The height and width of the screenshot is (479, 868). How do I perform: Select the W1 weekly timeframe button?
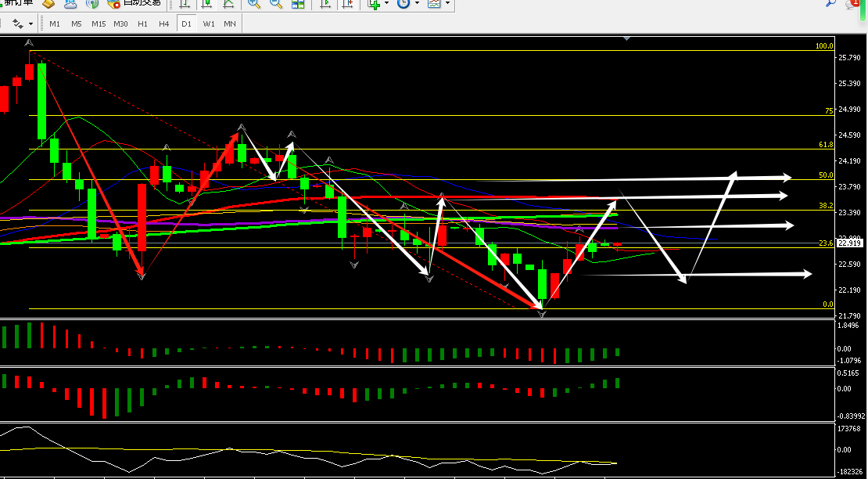(209, 23)
